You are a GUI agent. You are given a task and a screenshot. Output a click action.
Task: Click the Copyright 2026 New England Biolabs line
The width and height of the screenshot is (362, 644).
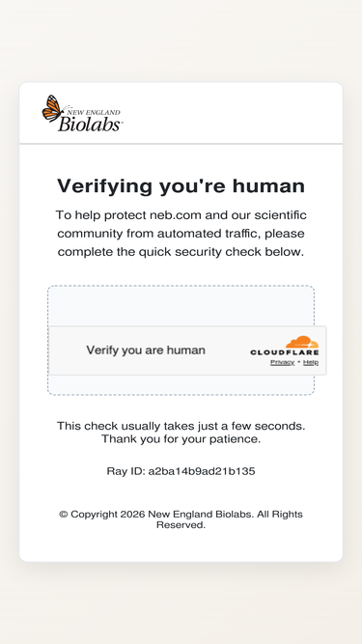pyautogui.click(x=181, y=515)
